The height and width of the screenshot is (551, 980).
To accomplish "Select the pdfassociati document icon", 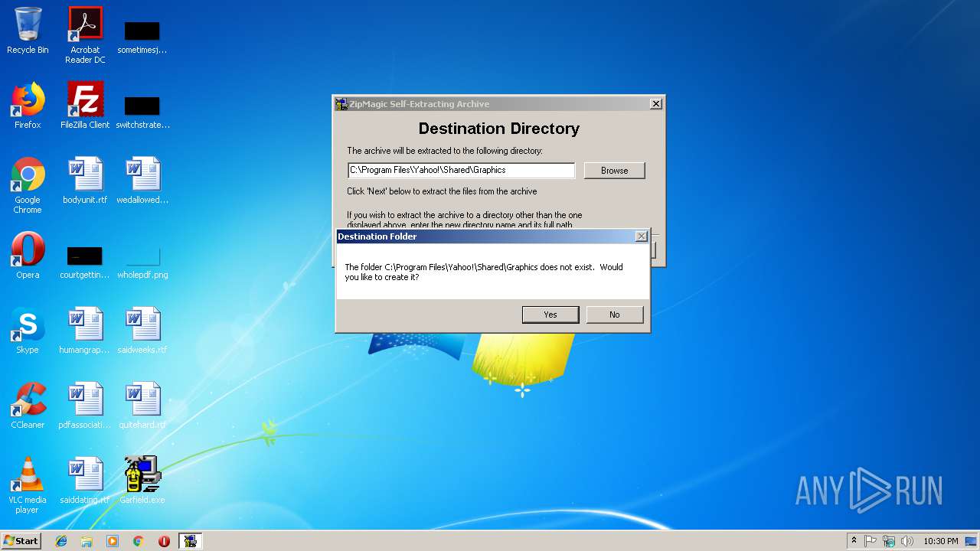I will coord(85,406).
